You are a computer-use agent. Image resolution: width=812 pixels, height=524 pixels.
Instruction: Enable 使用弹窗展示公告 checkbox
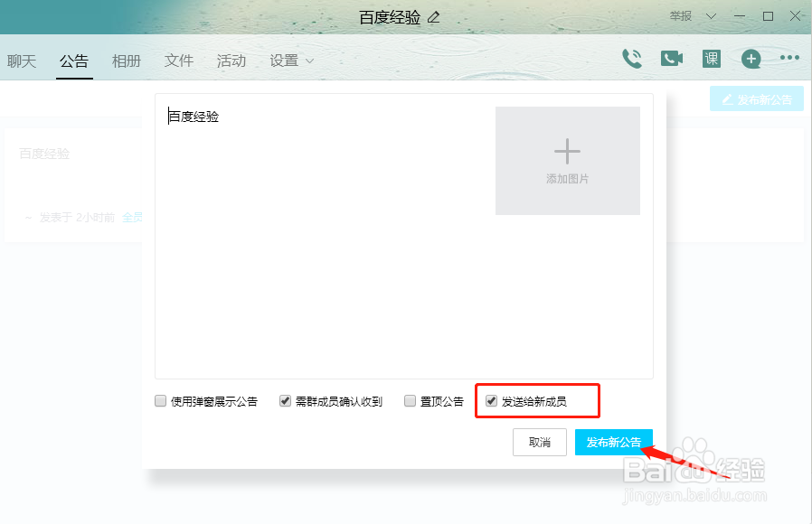[x=161, y=401]
